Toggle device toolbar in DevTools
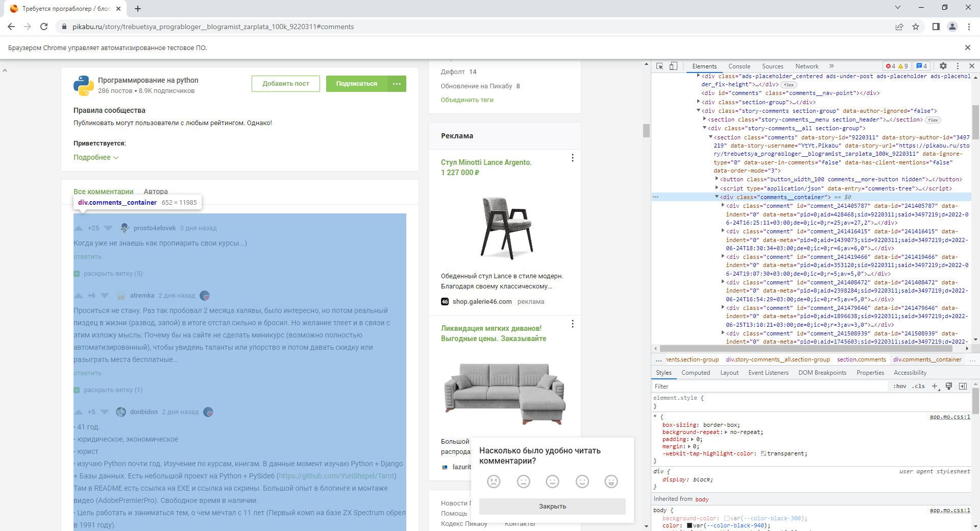 pyautogui.click(x=673, y=66)
